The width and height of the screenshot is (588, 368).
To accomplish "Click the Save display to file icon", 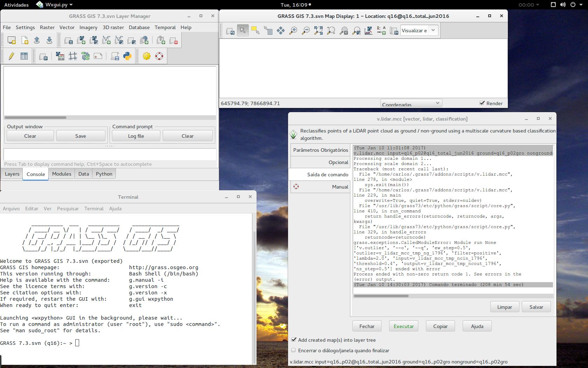I will [394, 31].
